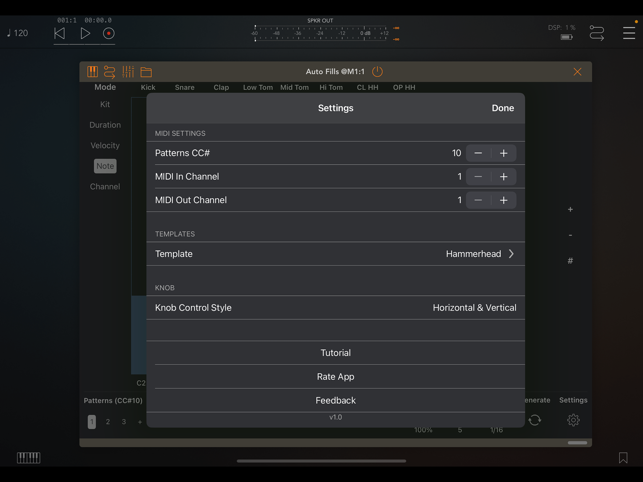Select Rate App
Screen dimensions: 643x482
[x=335, y=377]
